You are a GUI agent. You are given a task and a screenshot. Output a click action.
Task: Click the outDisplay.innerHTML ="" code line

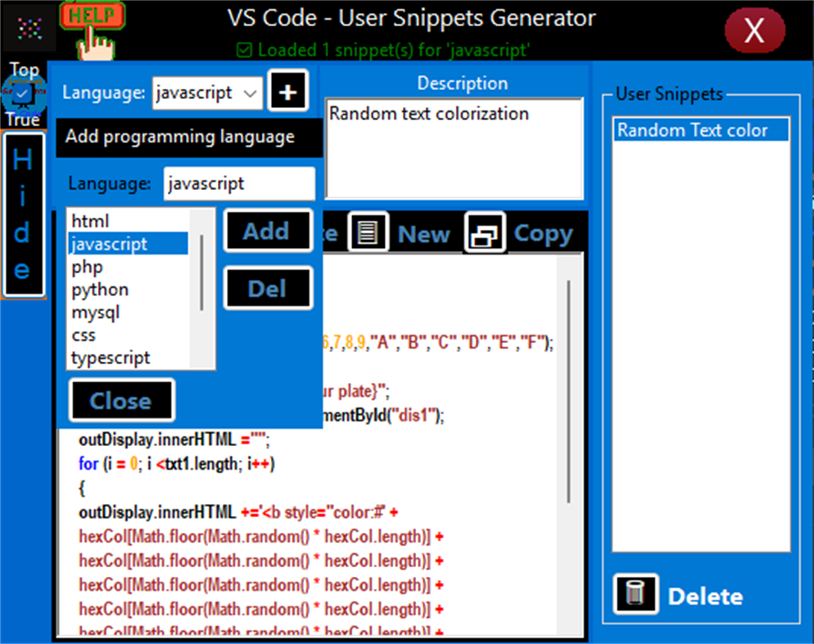pos(174,439)
